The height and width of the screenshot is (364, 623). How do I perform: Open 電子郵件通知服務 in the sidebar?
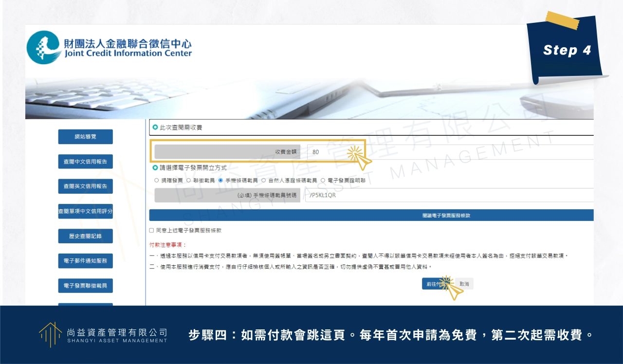coord(85,261)
